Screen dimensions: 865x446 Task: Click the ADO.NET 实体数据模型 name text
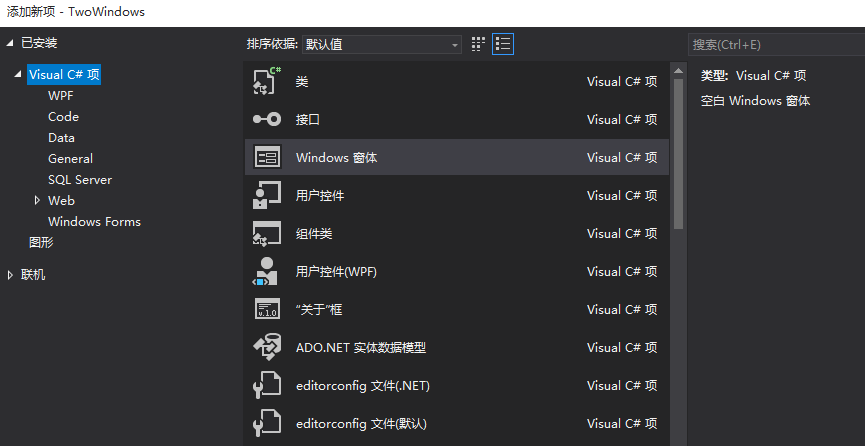361,348
